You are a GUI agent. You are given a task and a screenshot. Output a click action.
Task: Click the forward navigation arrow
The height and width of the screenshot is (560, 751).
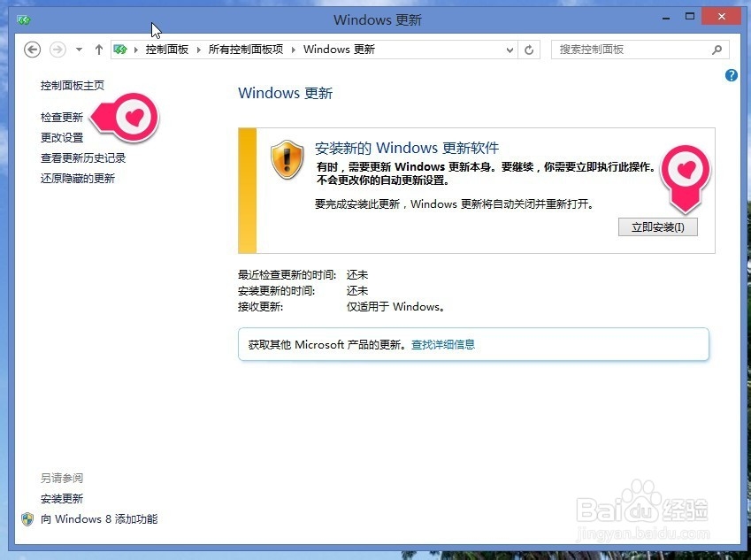tap(58, 50)
